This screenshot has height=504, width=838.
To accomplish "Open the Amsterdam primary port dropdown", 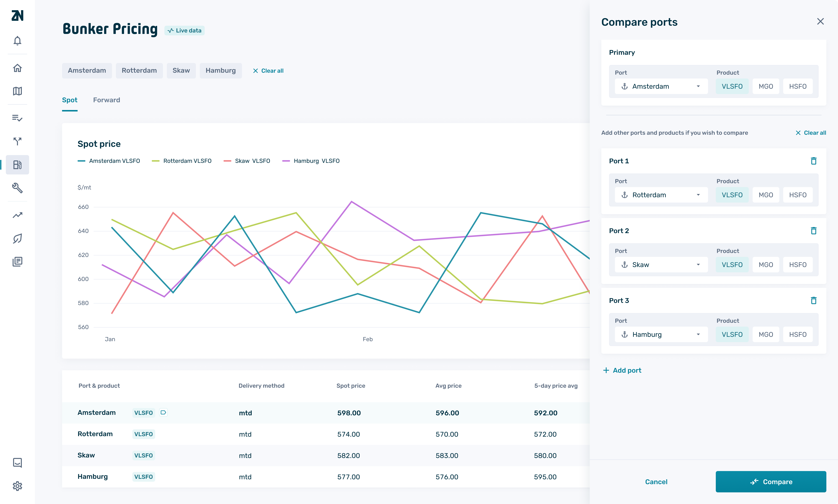I will pyautogui.click(x=661, y=86).
